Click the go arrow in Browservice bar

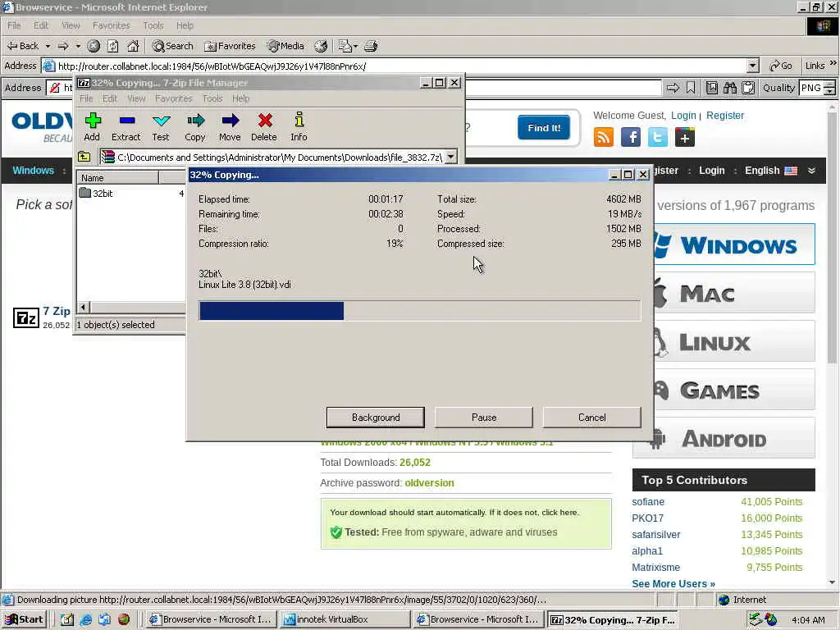point(673,88)
